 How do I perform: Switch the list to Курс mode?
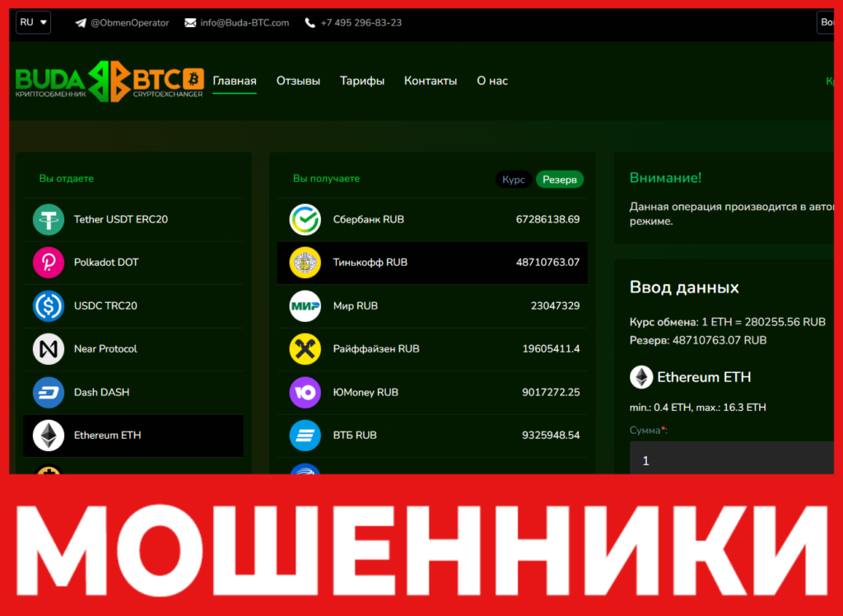514,179
